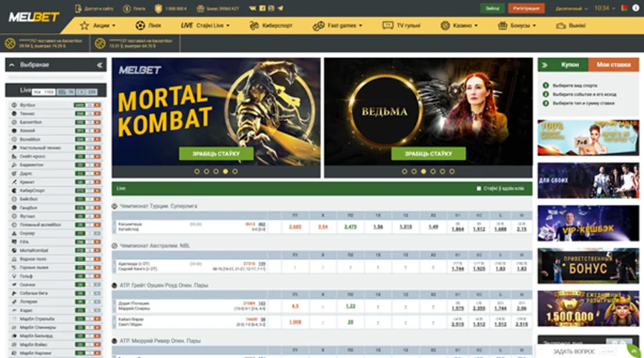The height and width of the screenshot is (358, 644).
Task: Click the Казино roulette icon
Action: click(x=445, y=25)
